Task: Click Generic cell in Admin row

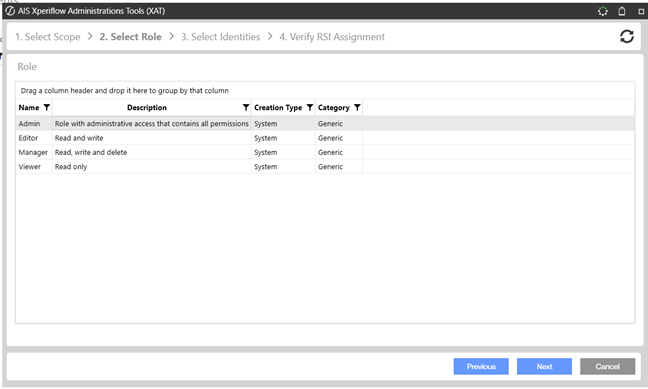Action: click(339, 124)
